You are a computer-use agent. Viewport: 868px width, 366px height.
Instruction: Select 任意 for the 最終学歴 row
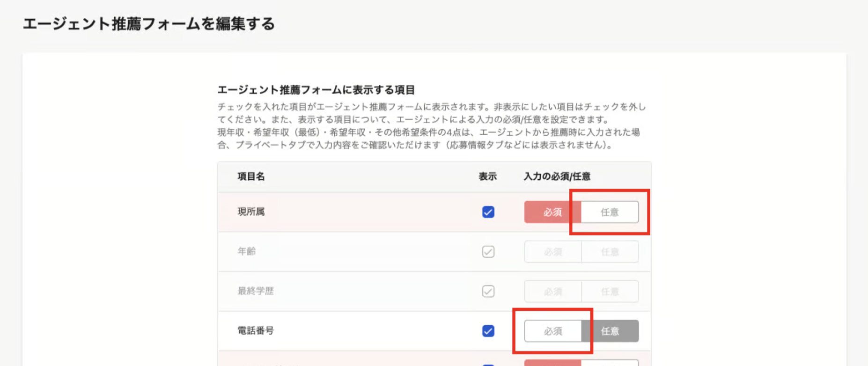[610, 291]
